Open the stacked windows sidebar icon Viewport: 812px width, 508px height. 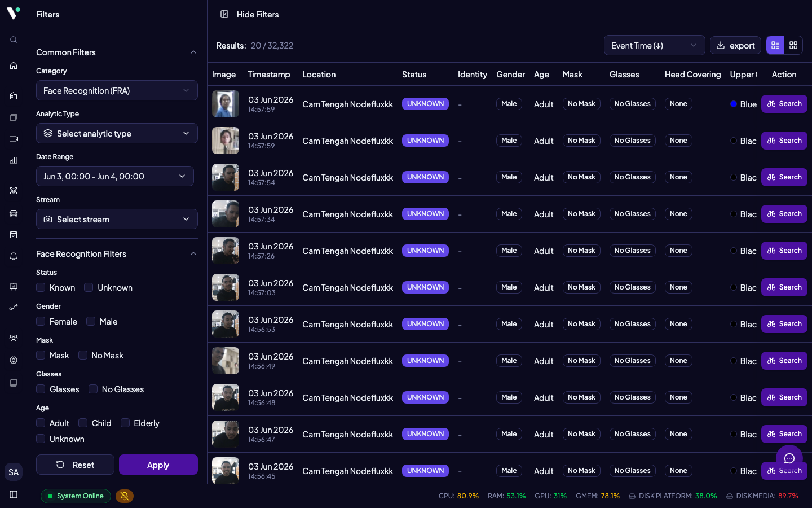(x=14, y=117)
